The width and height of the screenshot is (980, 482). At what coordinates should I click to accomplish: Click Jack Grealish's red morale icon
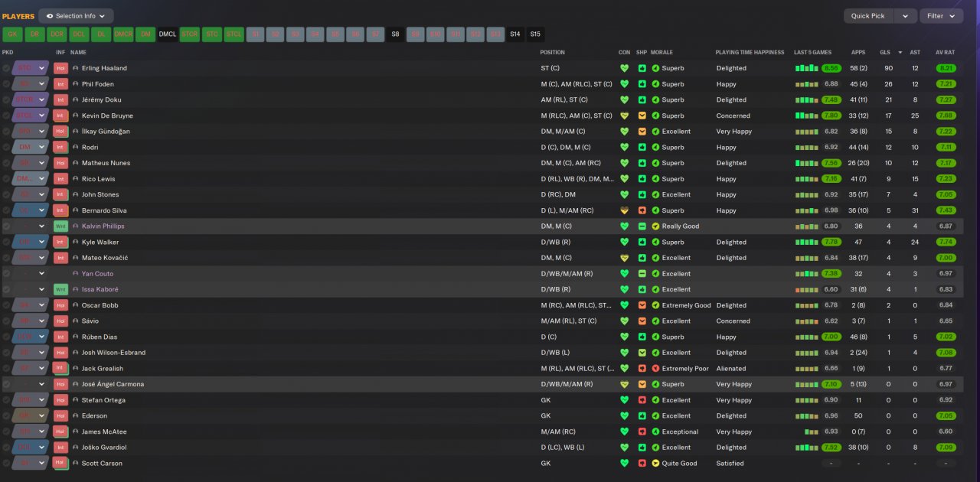click(655, 369)
